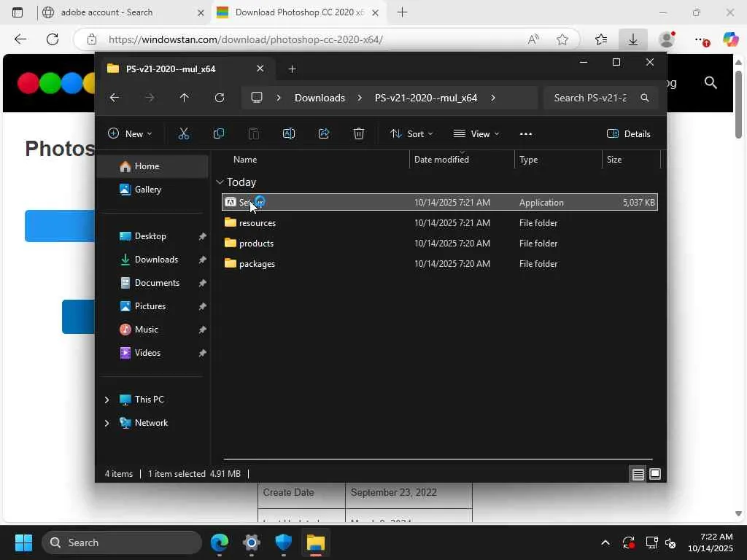747x560 pixels.
Task: Open Settings gear icon in taskbar
Action: (x=252, y=542)
